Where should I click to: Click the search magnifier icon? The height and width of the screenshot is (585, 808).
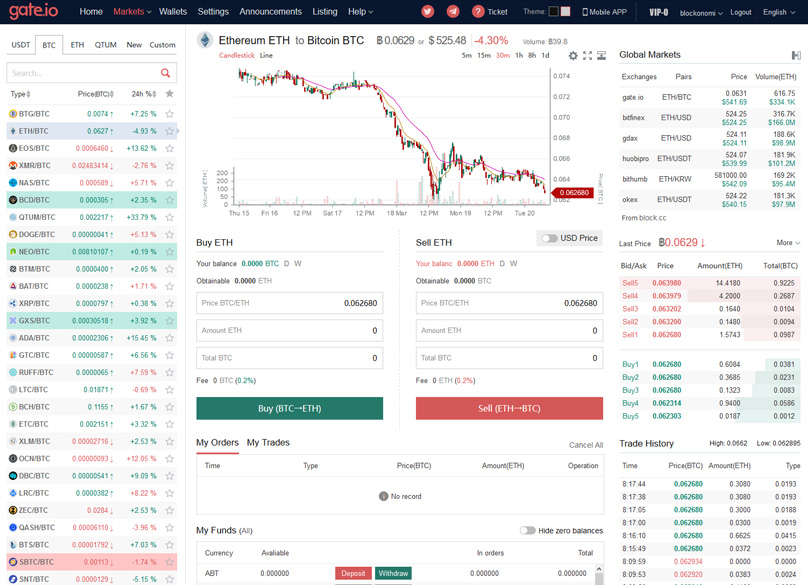165,73
